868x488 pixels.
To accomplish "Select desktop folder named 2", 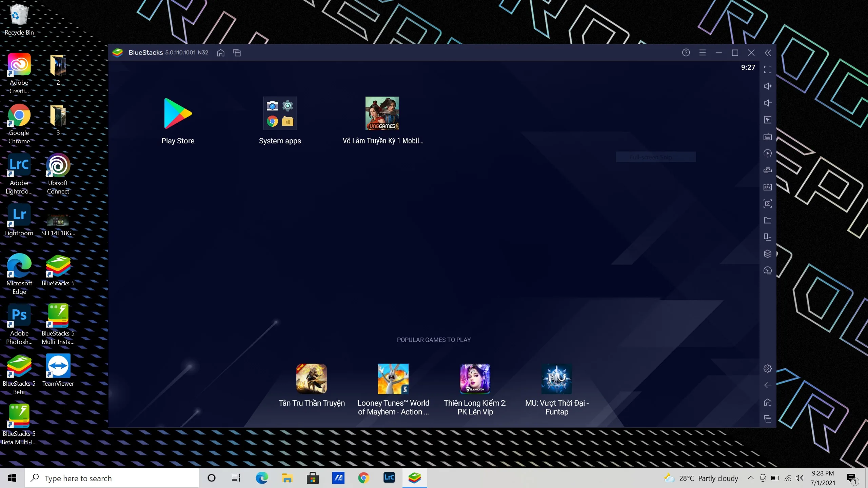I will click(x=58, y=69).
